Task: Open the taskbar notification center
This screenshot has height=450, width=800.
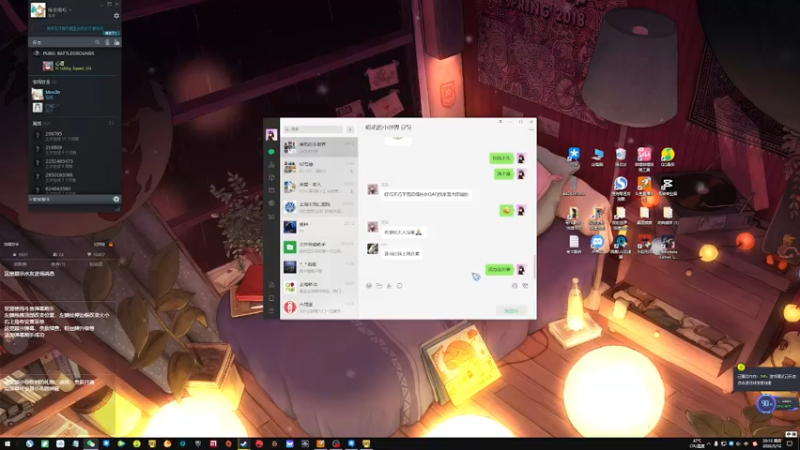Action: (791, 444)
